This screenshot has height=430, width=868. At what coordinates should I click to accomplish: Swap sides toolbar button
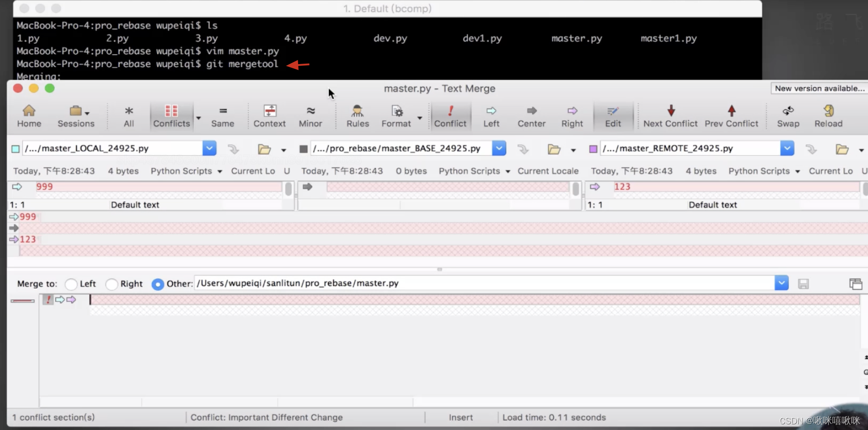[788, 116]
